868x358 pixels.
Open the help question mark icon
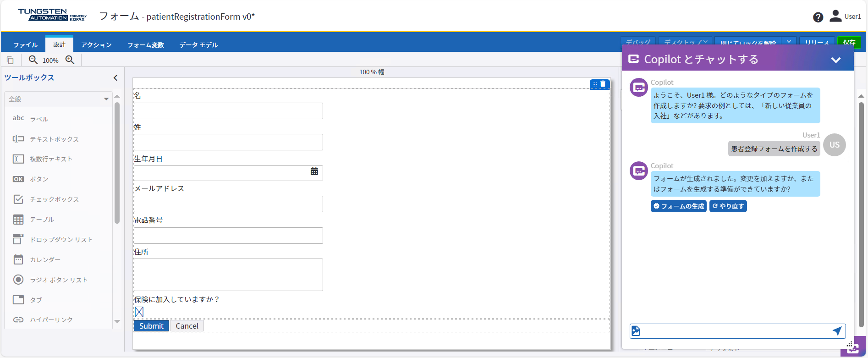click(x=818, y=17)
